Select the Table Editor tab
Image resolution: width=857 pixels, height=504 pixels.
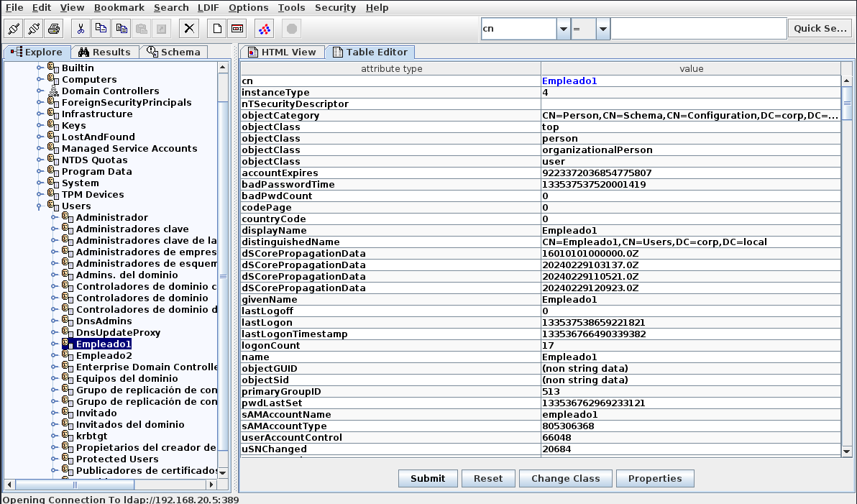click(370, 52)
